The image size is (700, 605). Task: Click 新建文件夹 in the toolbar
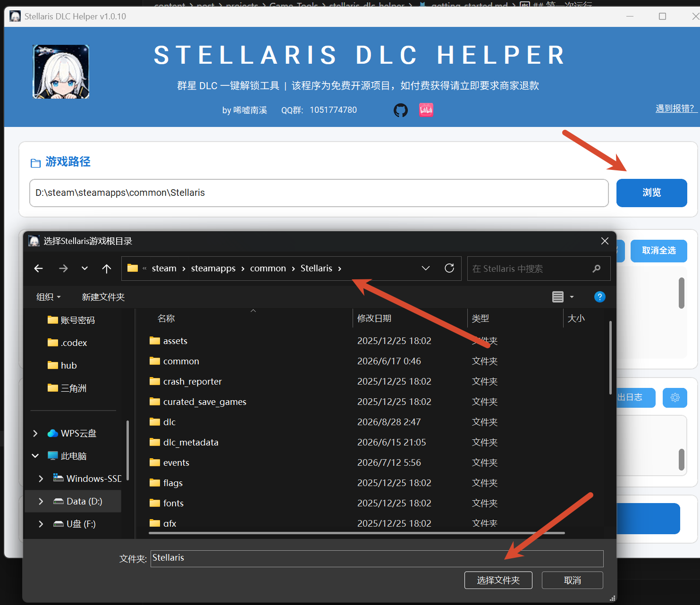103,297
